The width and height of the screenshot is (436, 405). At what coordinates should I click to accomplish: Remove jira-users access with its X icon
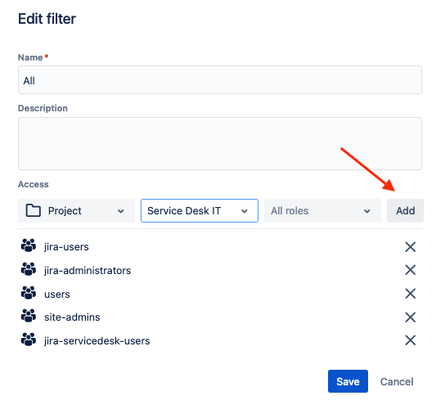coord(410,247)
